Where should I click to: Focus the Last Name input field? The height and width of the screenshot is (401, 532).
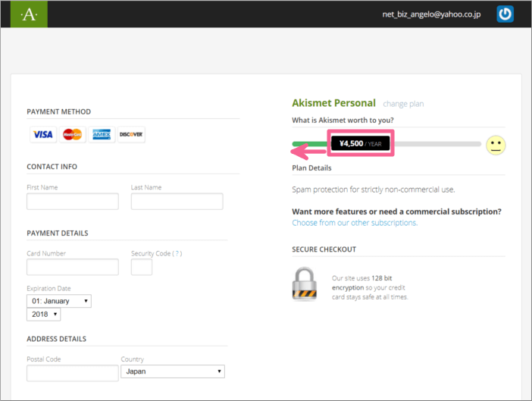[177, 202]
